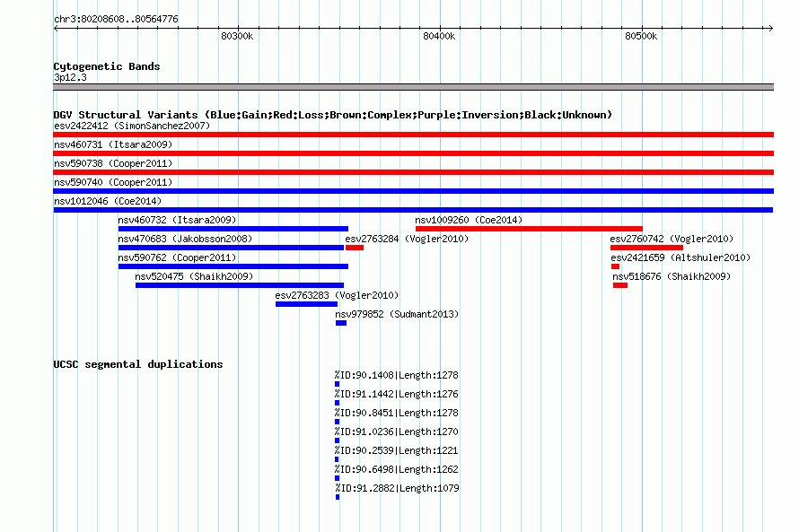This screenshot has height=532, width=799.
Task: Click the esv2763284 (Vogler2010) label
Action: [x=407, y=239]
